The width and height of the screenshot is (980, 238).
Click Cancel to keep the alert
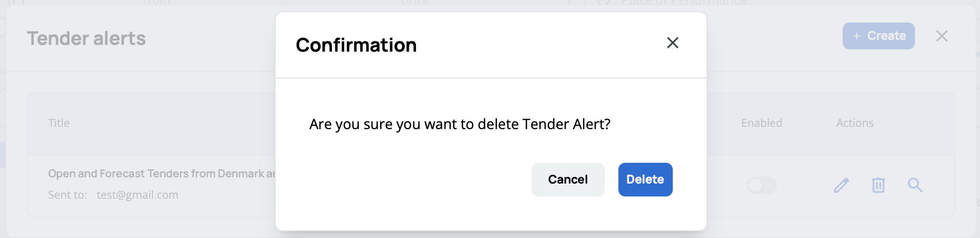click(x=567, y=180)
